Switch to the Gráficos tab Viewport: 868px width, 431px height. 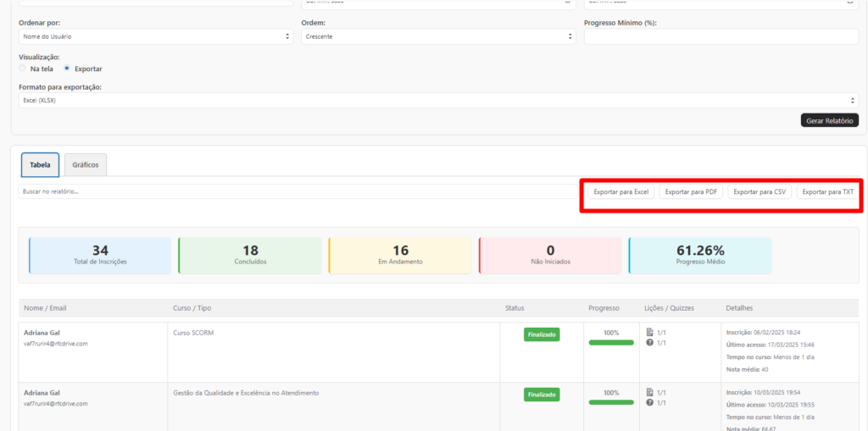tap(86, 164)
